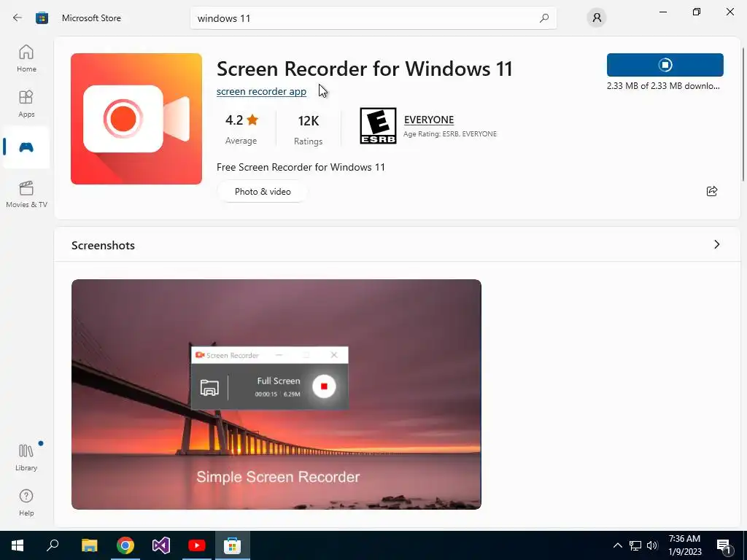Go back with the arrow icon
The width and height of the screenshot is (747, 560).
18,18
